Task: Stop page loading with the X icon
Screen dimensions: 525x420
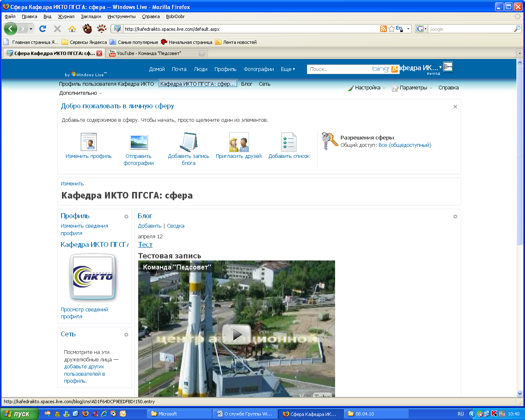Action: pyautogui.click(x=57, y=29)
